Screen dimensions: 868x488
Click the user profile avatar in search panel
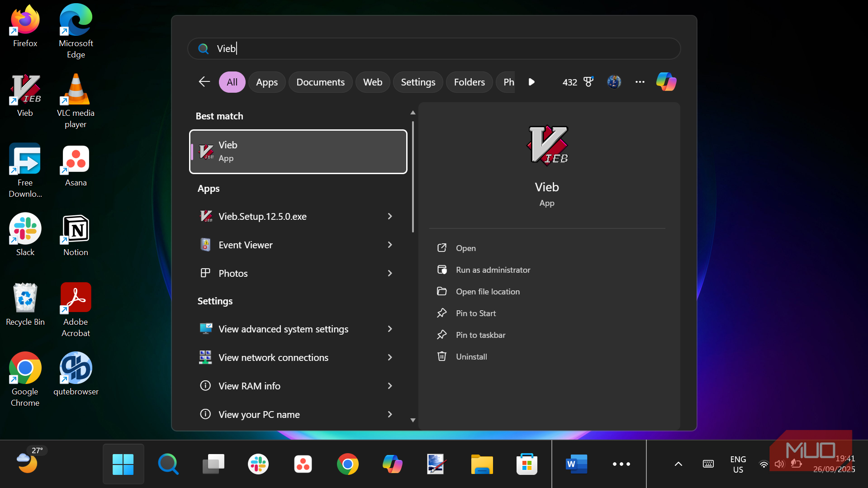614,82
